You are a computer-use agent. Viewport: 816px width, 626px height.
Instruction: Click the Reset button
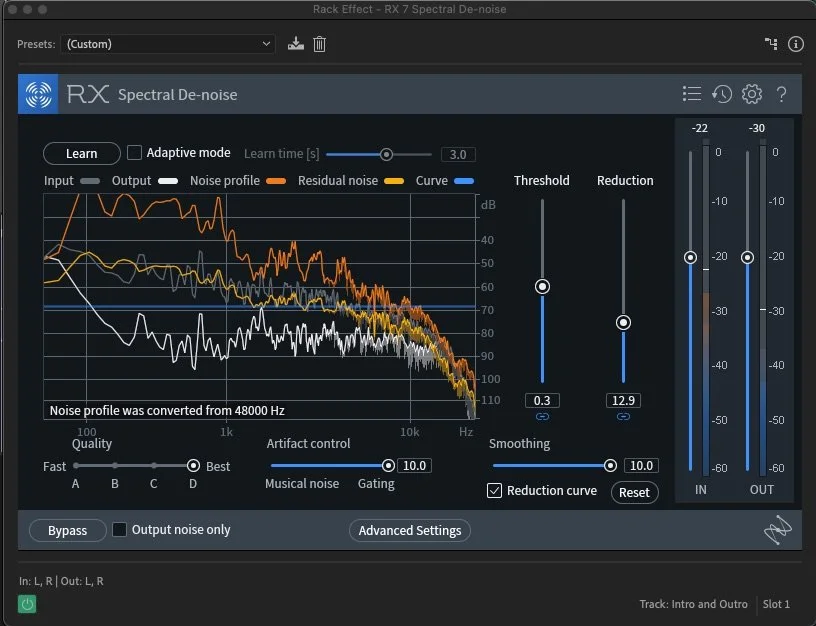coord(634,492)
